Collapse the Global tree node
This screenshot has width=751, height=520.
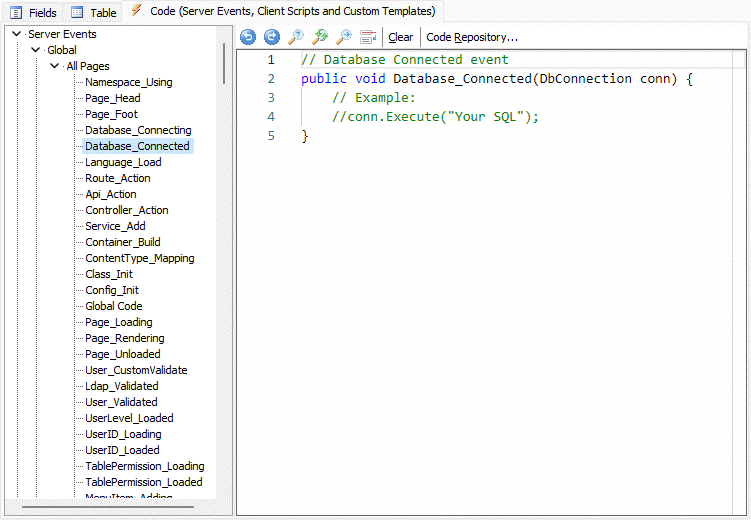(35, 50)
